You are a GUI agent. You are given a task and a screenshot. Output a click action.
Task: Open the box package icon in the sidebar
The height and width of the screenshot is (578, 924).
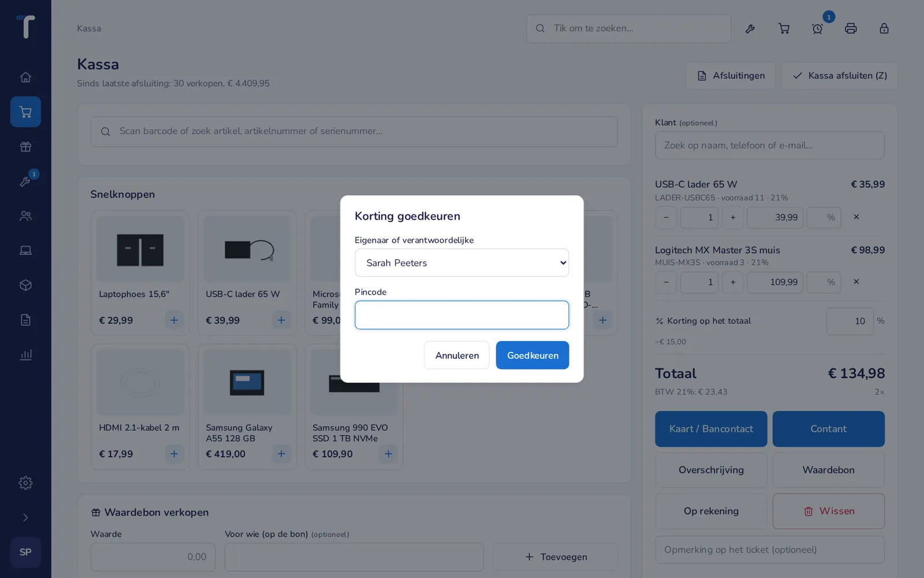25,285
